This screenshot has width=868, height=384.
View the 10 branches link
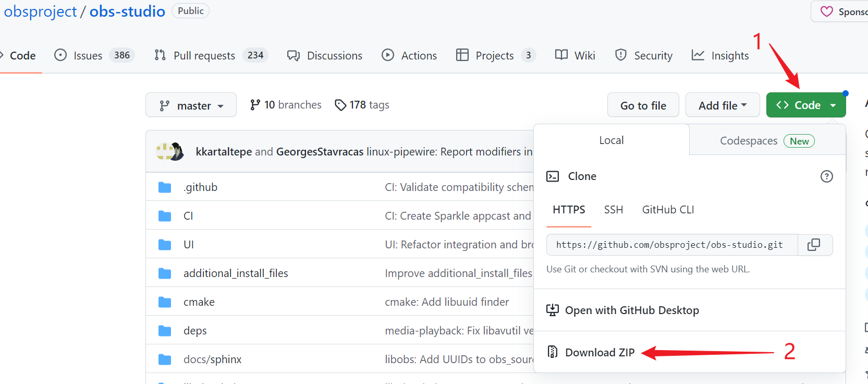pos(286,105)
